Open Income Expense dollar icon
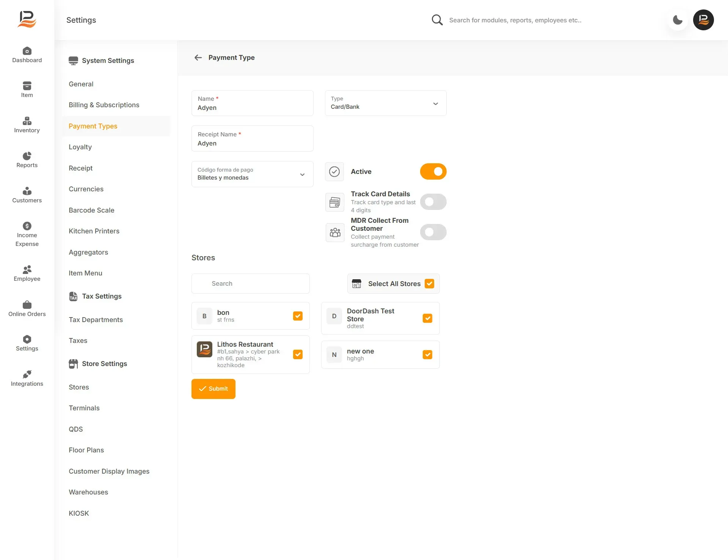This screenshot has height=560, width=728. pyautogui.click(x=27, y=226)
